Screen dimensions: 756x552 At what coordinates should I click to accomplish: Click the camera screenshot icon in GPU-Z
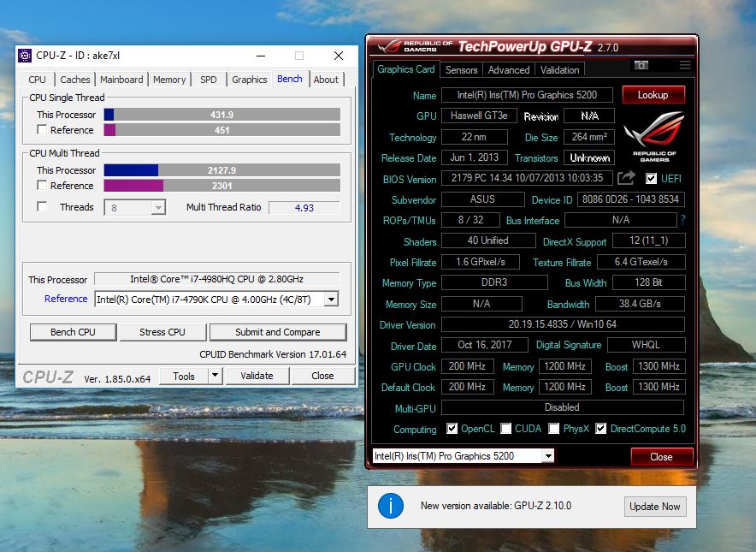pyautogui.click(x=641, y=64)
